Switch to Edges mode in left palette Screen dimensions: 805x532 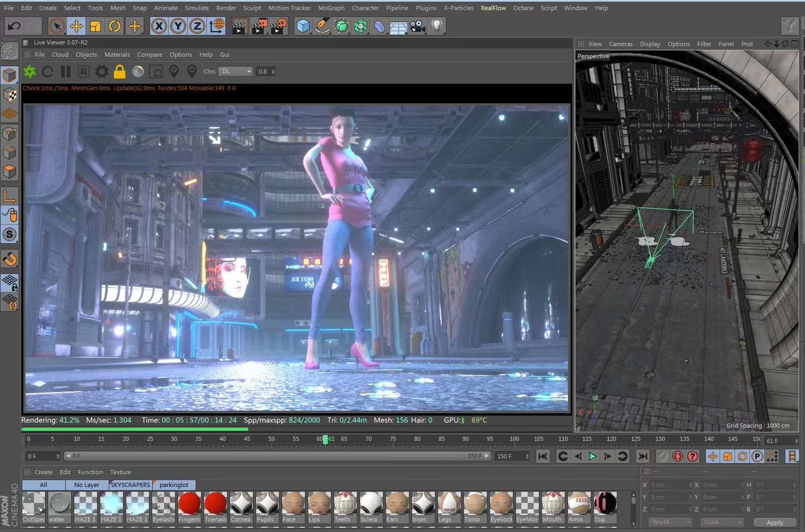10,153
